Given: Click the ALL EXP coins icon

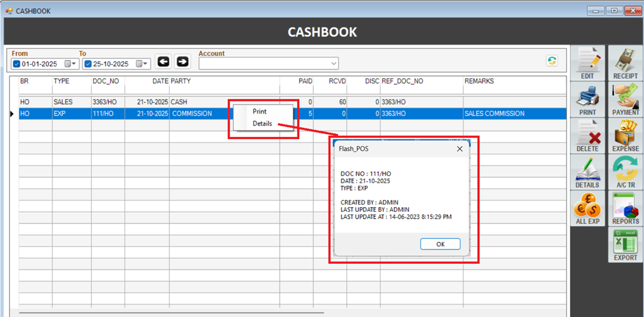Looking at the screenshot, I should pyautogui.click(x=587, y=208).
